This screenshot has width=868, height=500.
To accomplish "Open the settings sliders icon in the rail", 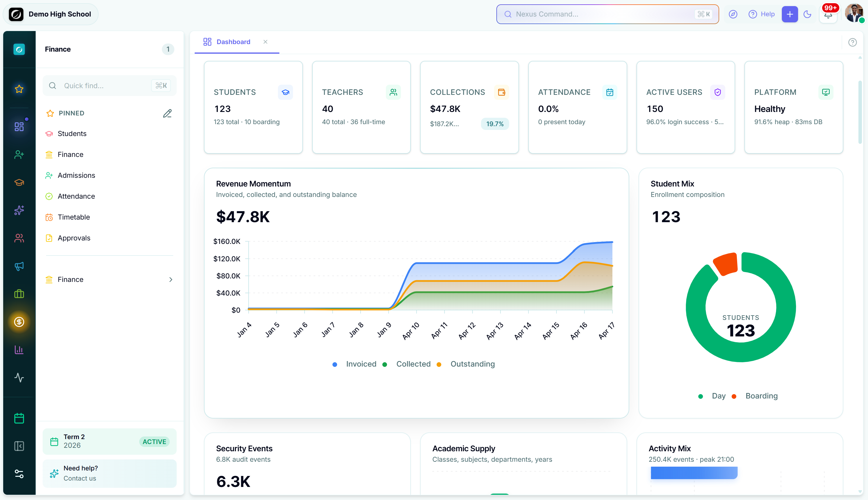I will (x=19, y=474).
